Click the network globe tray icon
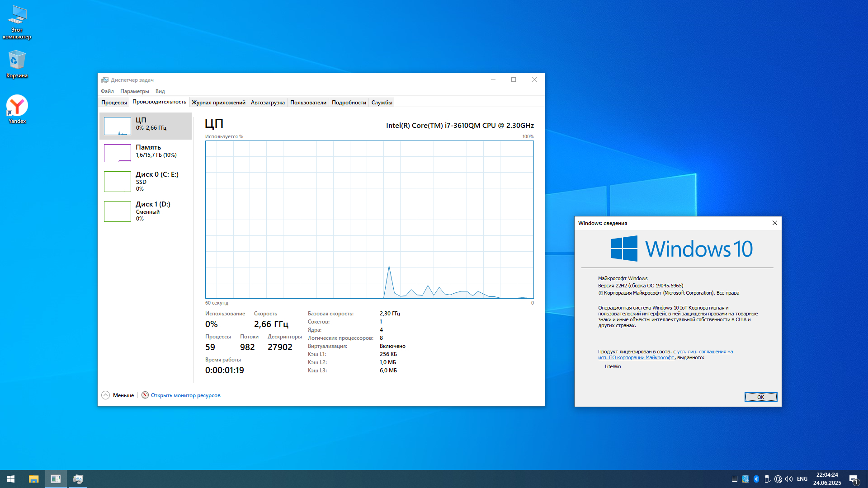Image resolution: width=868 pixels, height=488 pixels. pos(778,479)
